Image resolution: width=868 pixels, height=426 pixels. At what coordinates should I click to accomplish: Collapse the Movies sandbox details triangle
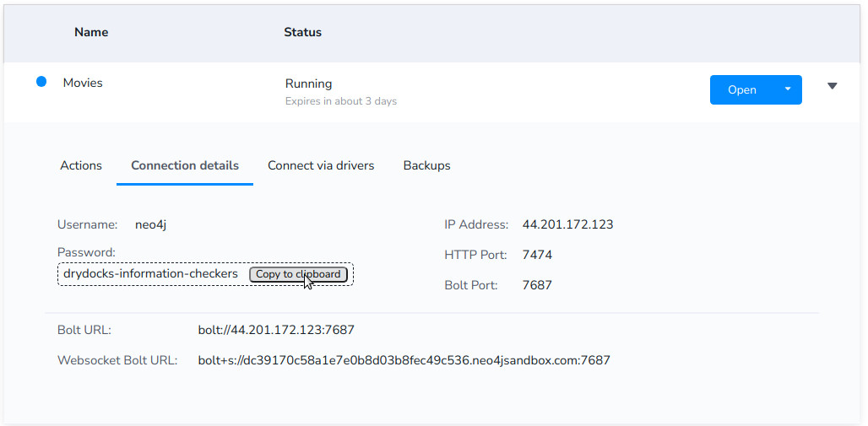(x=832, y=86)
